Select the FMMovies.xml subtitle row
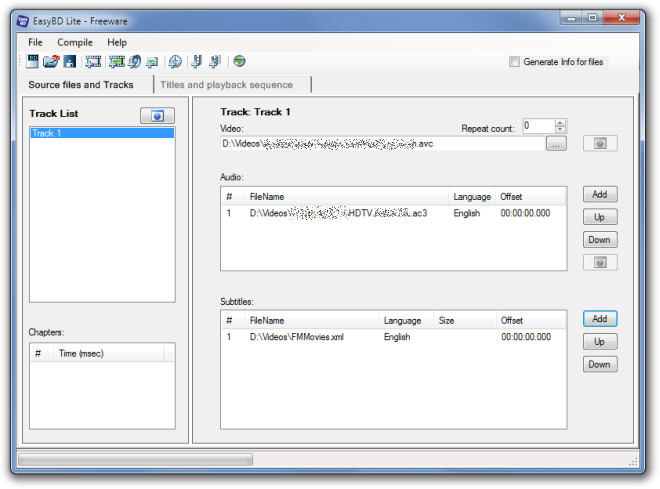Viewport: 660px width, 489px height. (393, 337)
